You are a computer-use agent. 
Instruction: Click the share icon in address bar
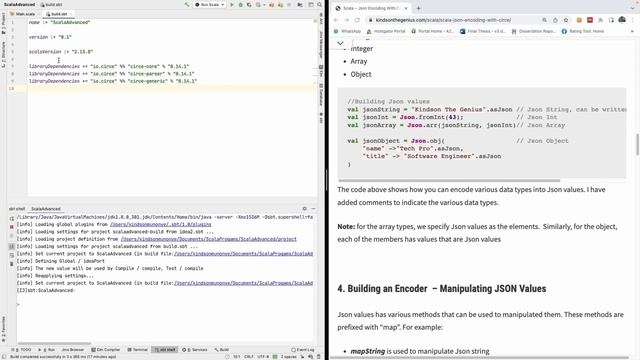[x=555, y=20]
